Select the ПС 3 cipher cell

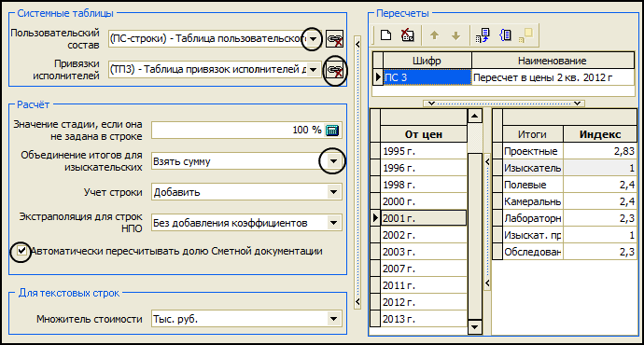427,77
